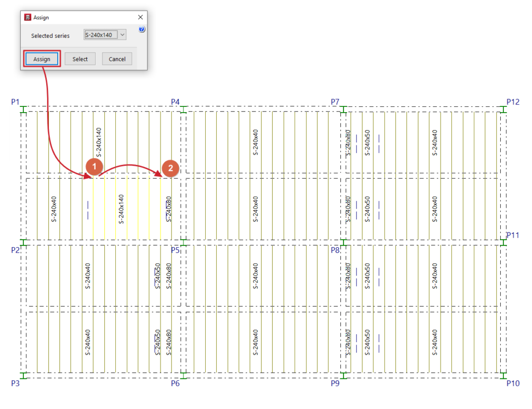Click the green column symbol at P1

pyautogui.click(x=23, y=110)
